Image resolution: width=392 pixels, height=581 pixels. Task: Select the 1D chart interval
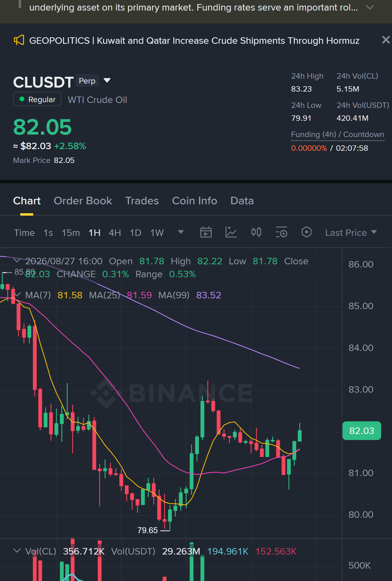pyautogui.click(x=136, y=233)
